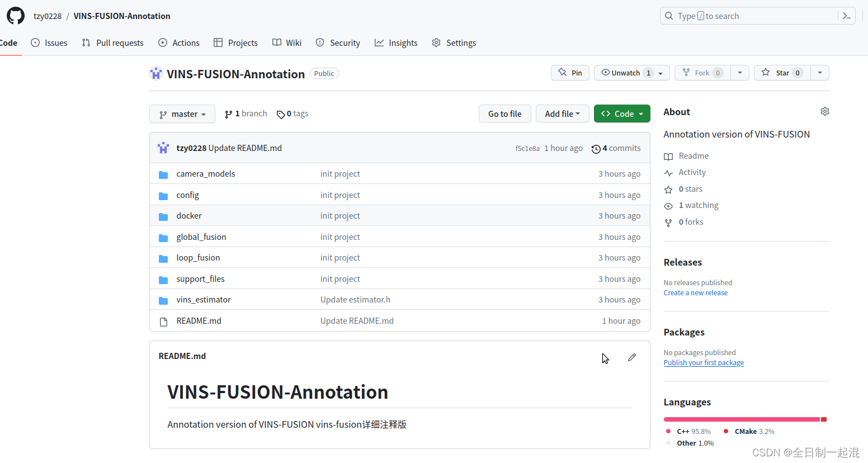Image resolution: width=868 pixels, height=463 pixels.
Task: Switch to the Actions tab
Action: point(179,43)
